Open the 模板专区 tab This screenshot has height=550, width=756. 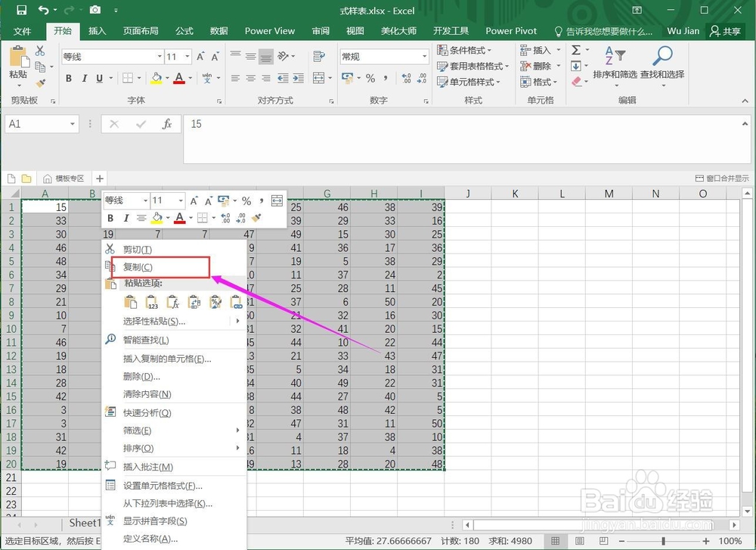tap(64, 179)
